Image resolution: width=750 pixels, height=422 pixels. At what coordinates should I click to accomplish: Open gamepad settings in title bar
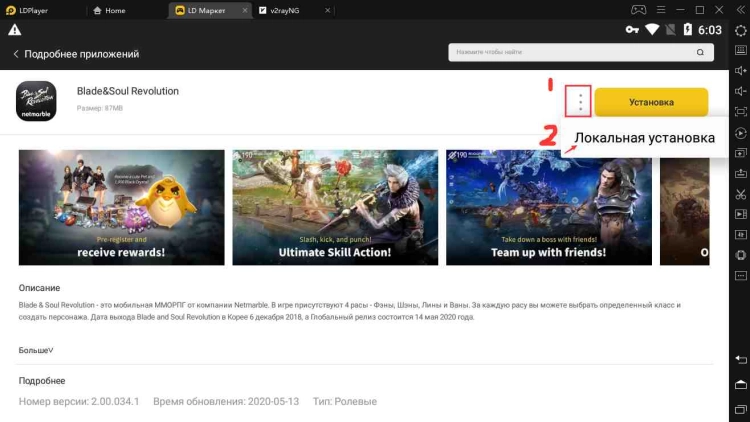[x=639, y=10]
